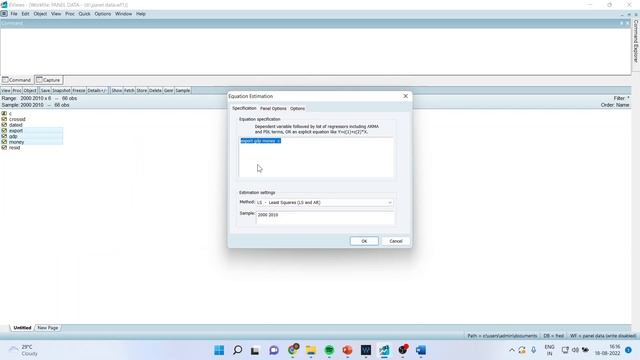Switch to Options tab in dialog
Viewport: 640px width, 360px height.
(298, 109)
